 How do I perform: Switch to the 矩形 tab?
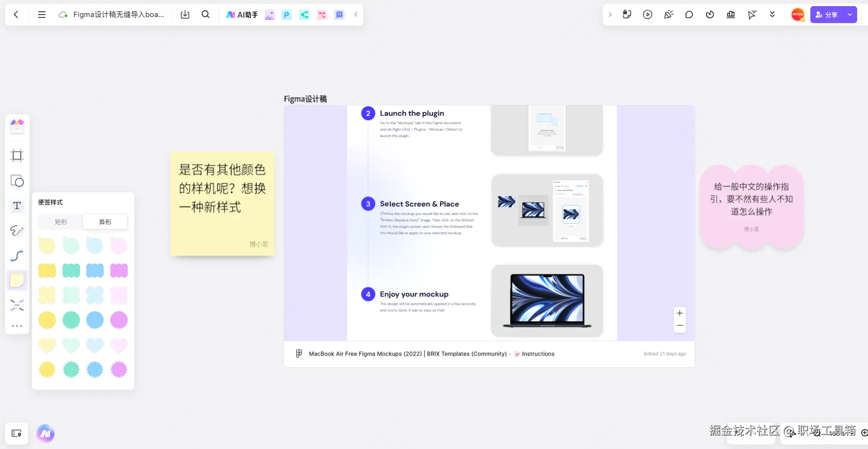click(61, 222)
